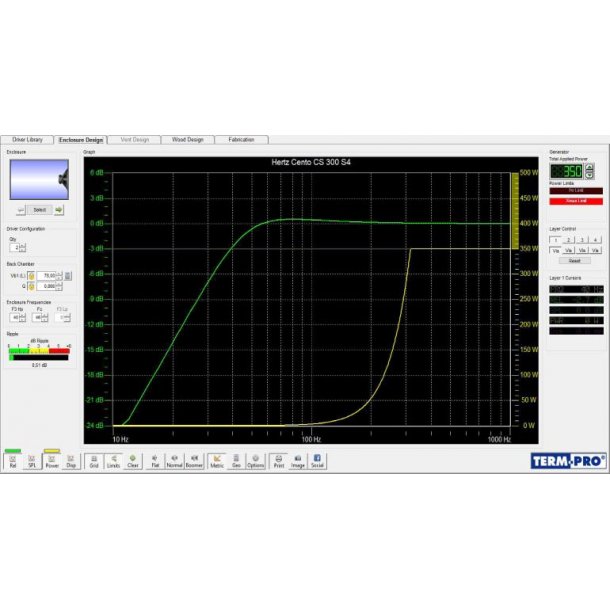Save graph using the Image camera button
This screenshot has height=610, width=610.
[298, 461]
